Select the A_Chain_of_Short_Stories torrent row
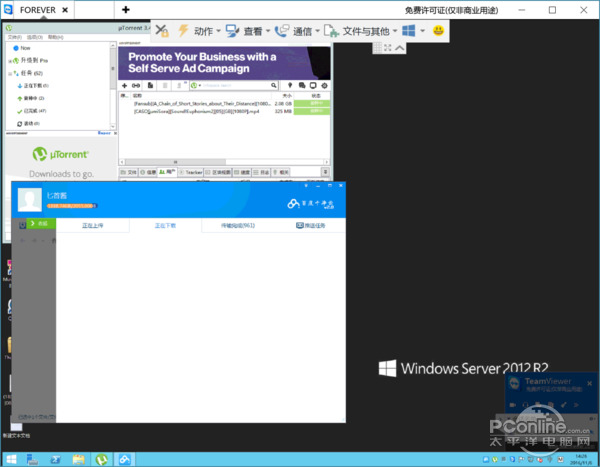 pos(225,103)
